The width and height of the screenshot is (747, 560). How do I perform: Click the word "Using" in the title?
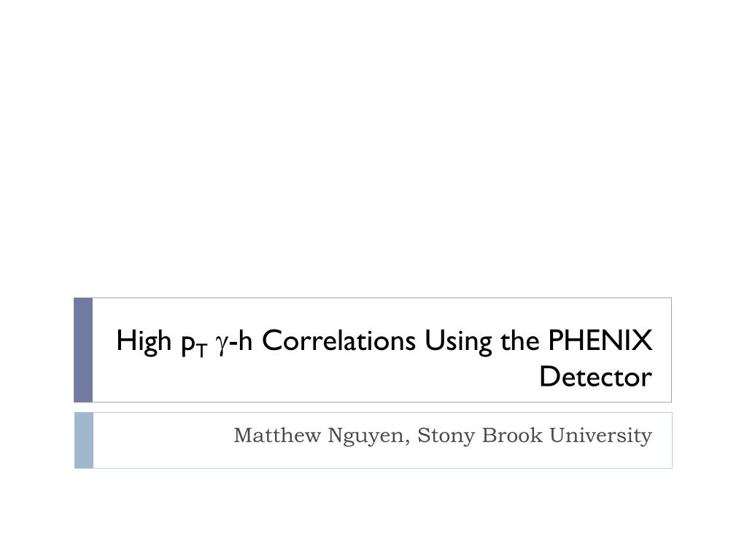[x=458, y=342]
